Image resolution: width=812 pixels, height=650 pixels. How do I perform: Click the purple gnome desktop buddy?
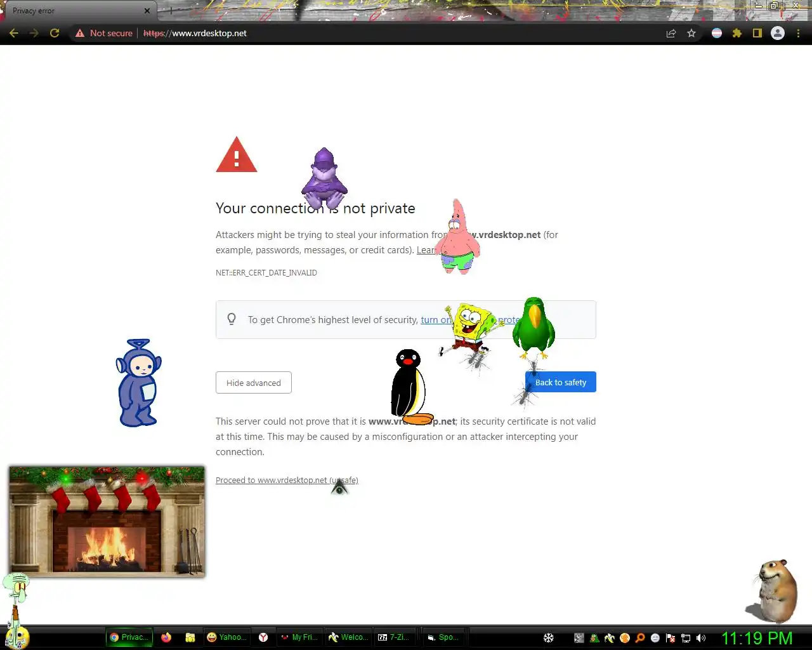[x=324, y=179]
